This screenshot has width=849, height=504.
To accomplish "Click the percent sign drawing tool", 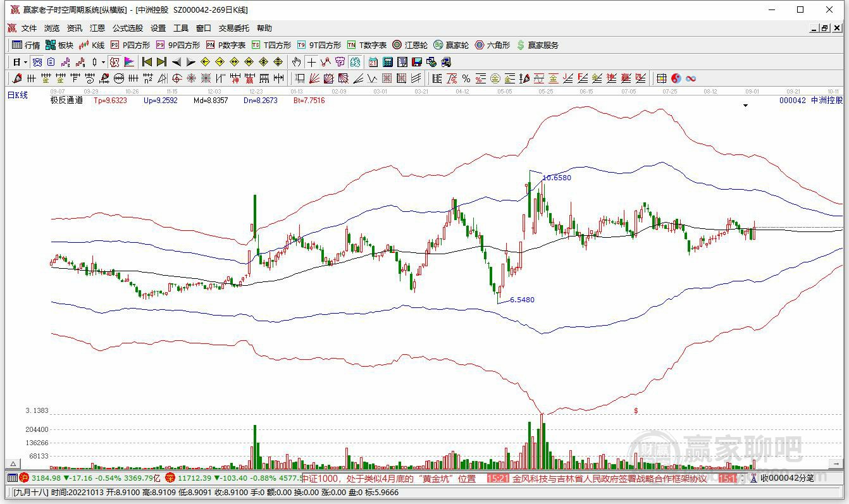I will click(x=466, y=78).
